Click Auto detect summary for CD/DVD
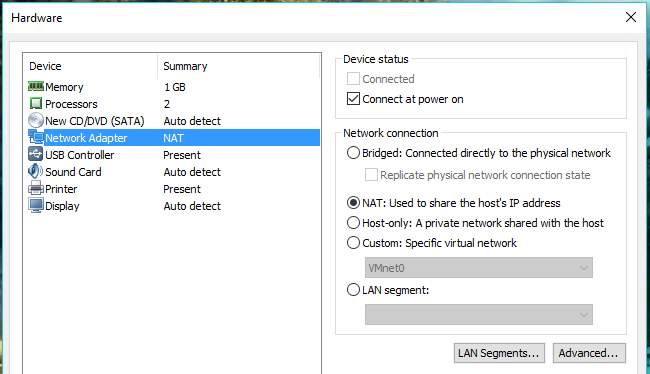Viewport: 650px width, 374px height. click(192, 121)
